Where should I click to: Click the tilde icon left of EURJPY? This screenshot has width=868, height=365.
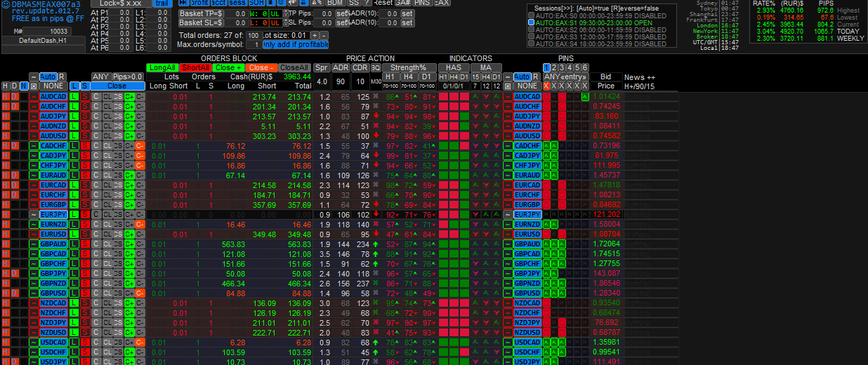34,214
